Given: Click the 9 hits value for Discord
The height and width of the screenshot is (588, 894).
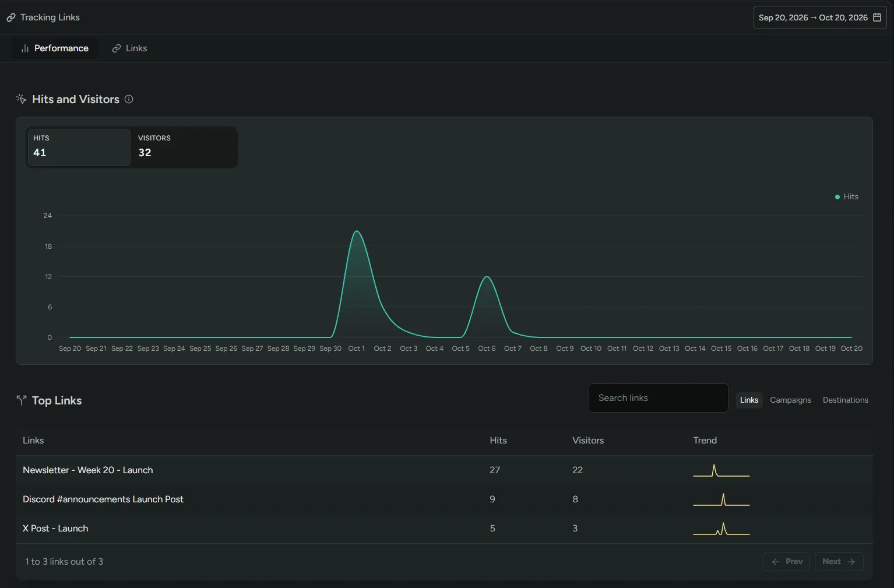Looking at the screenshot, I should click(x=492, y=499).
